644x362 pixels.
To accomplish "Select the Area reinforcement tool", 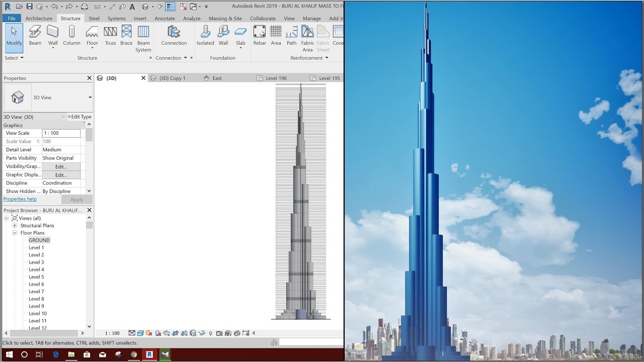I will (276, 37).
